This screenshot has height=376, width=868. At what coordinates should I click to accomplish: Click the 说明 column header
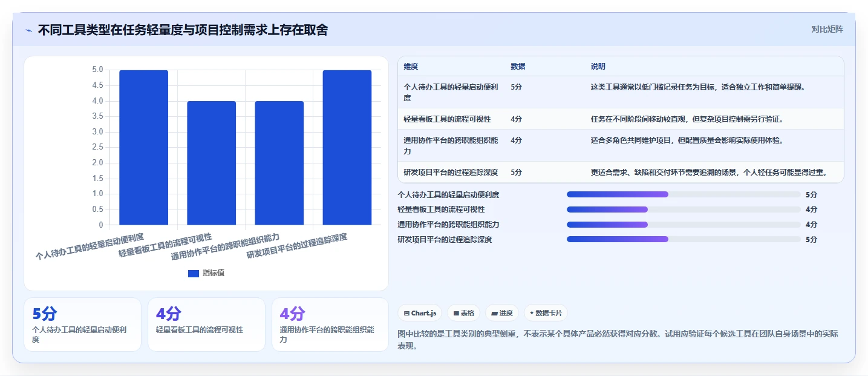click(x=598, y=67)
